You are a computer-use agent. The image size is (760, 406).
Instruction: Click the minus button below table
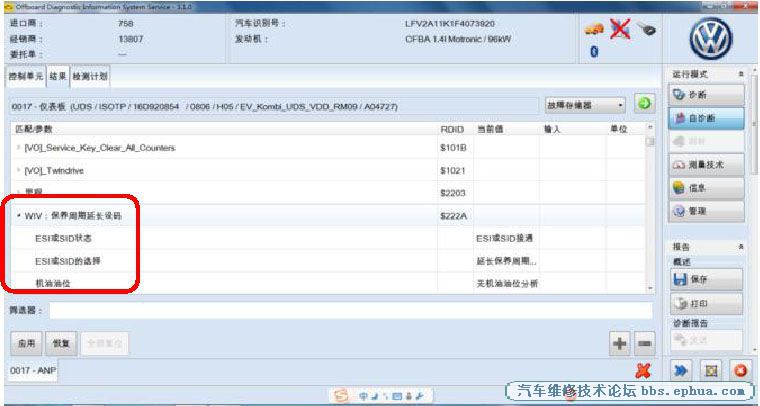[x=644, y=344]
